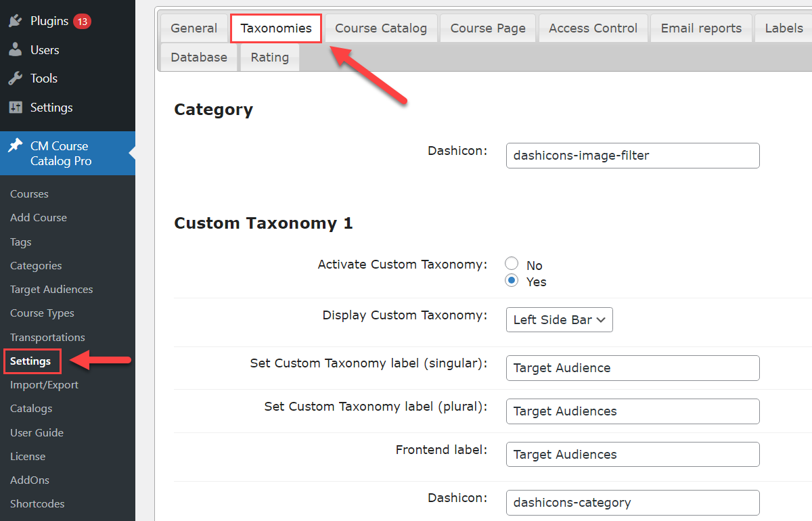Switch to the Labels tab
Image resolution: width=812 pixels, height=521 pixels.
pos(784,28)
